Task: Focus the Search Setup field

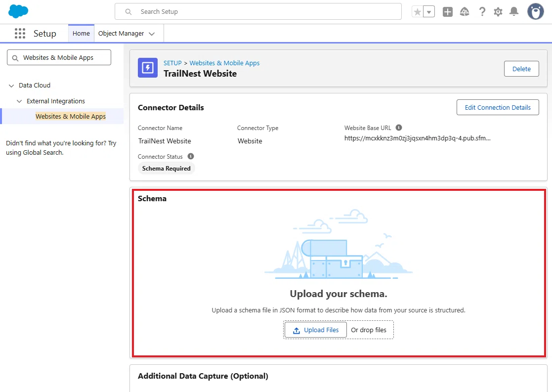Action: [258, 12]
